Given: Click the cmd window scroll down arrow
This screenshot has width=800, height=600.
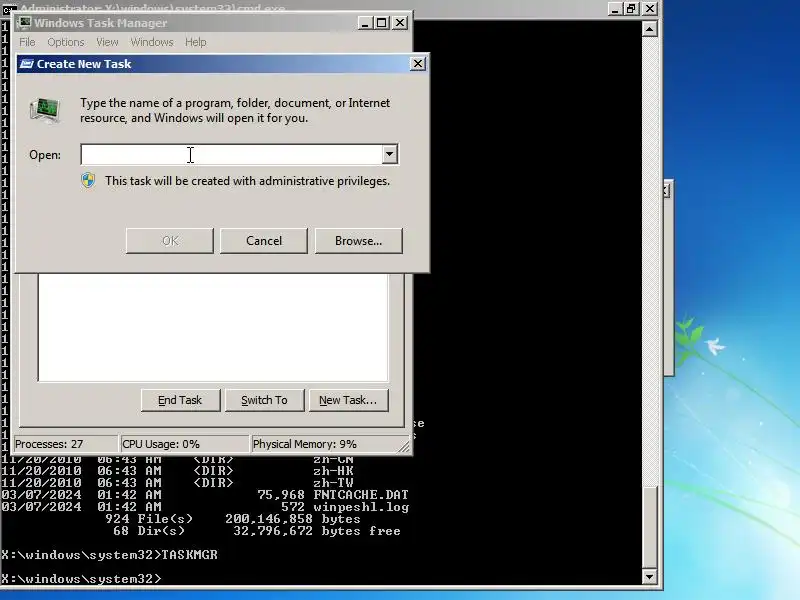Looking at the screenshot, I should (x=649, y=577).
